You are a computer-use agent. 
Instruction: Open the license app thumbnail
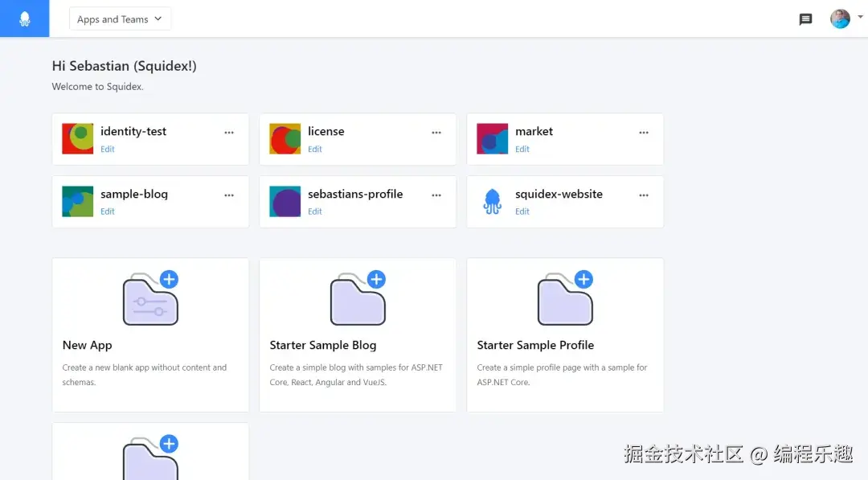click(285, 138)
